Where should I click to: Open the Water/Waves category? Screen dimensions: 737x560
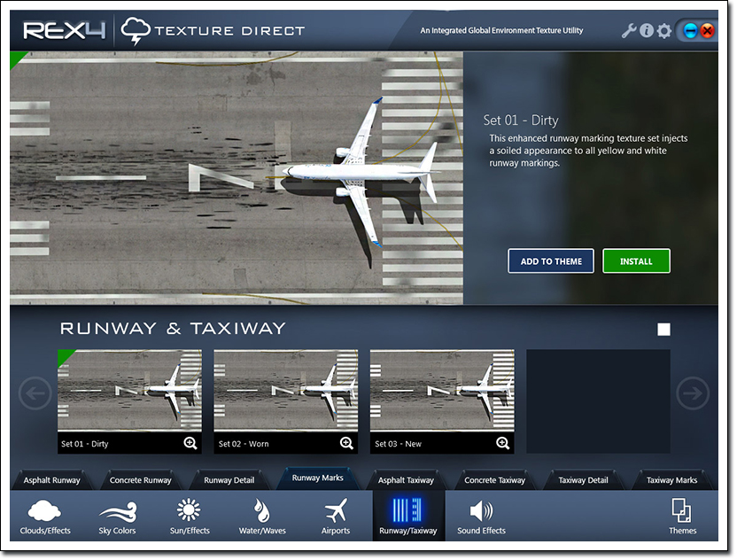point(262,517)
